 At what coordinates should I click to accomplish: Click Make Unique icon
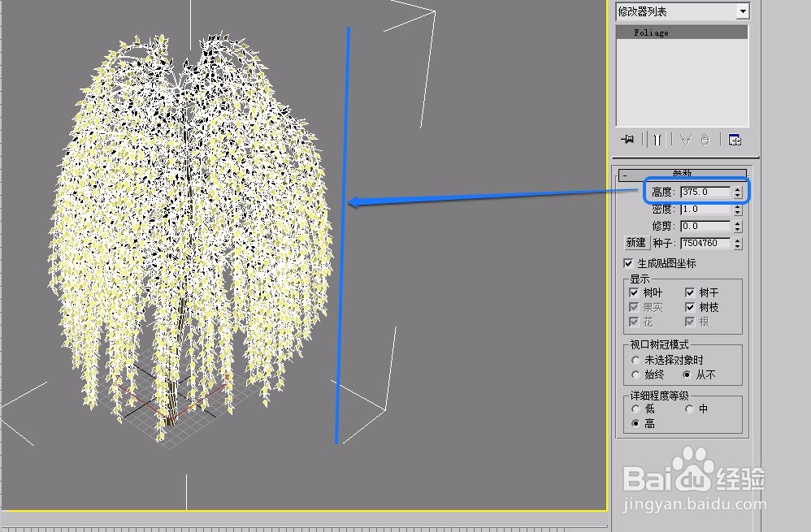point(685,140)
